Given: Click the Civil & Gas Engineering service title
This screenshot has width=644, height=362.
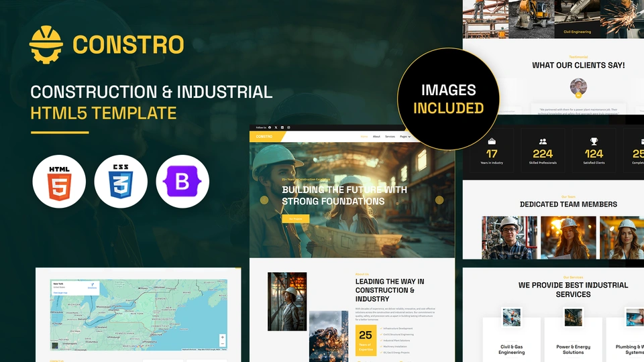Looking at the screenshot, I should click(511, 349).
